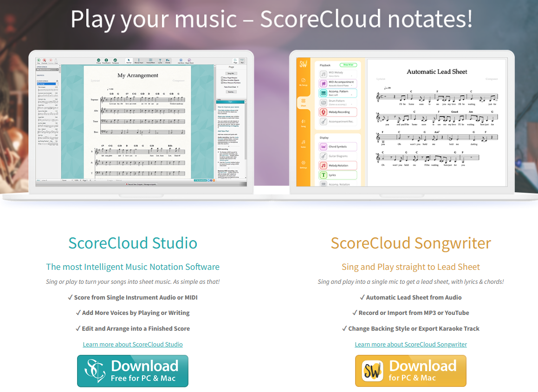Click the Tips tab in Studio help panel
The width and height of the screenshot is (538, 392).
coord(231,102)
